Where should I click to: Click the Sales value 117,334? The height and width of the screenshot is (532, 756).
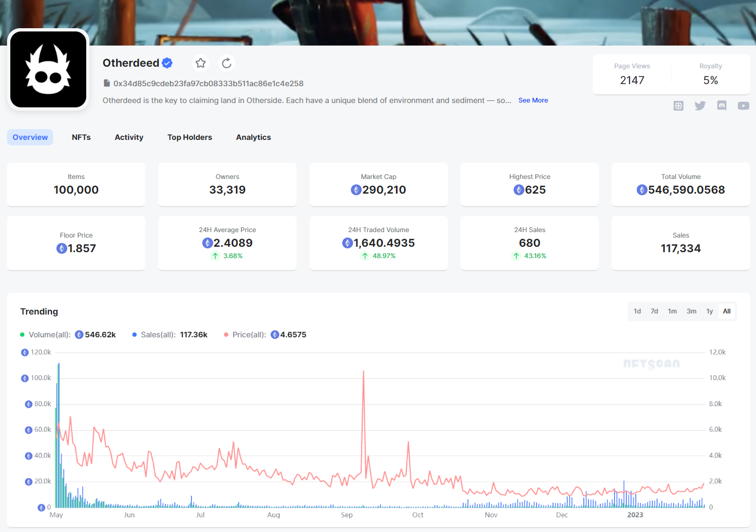coord(681,248)
